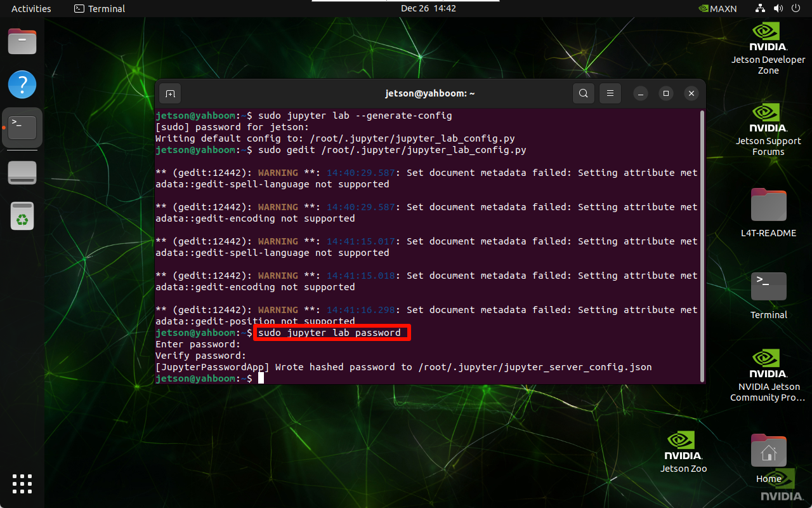The width and height of the screenshot is (812, 508).
Task: Open the terminal hamburger menu
Action: pyautogui.click(x=610, y=94)
